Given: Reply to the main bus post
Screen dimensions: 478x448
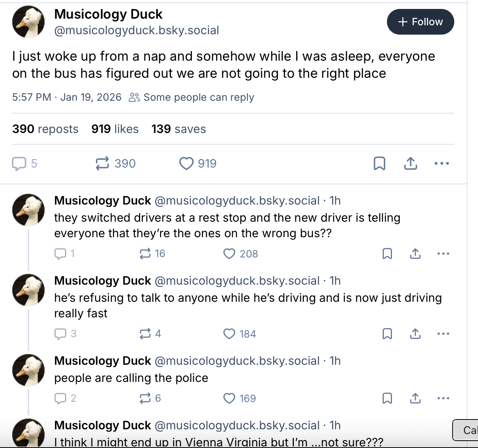Looking at the screenshot, I should [19, 163].
